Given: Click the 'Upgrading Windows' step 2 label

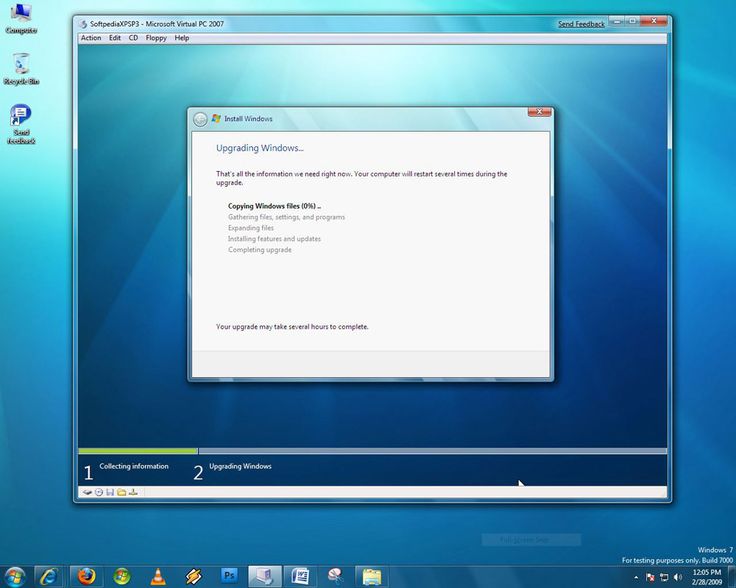Looking at the screenshot, I should 240,466.
